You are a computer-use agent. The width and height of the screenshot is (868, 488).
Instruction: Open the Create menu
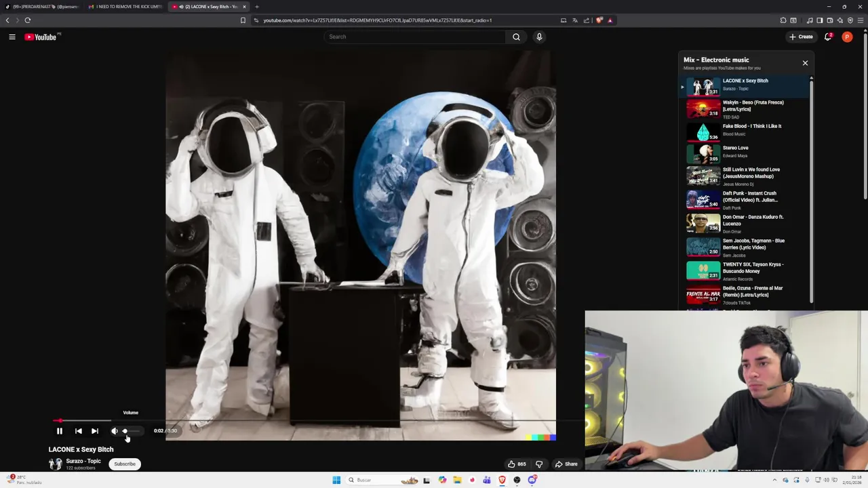(x=801, y=37)
